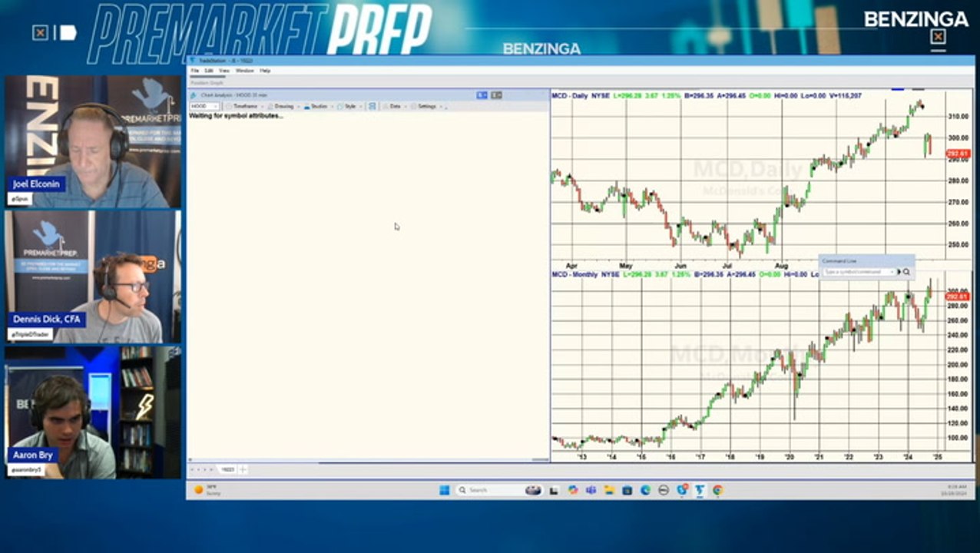Click the X logo icon at top left
The height and width of the screenshot is (553, 980).
pyautogui.click(x=40, y=32)
